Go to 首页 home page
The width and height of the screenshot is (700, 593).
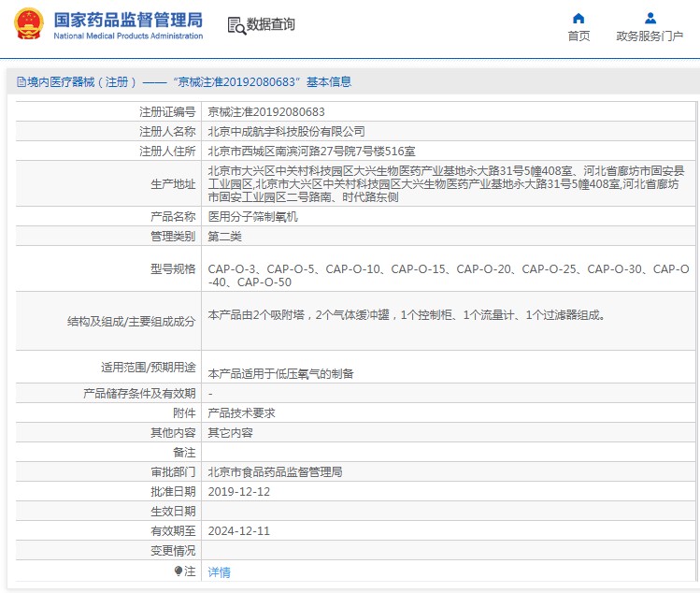coord(579,36)
